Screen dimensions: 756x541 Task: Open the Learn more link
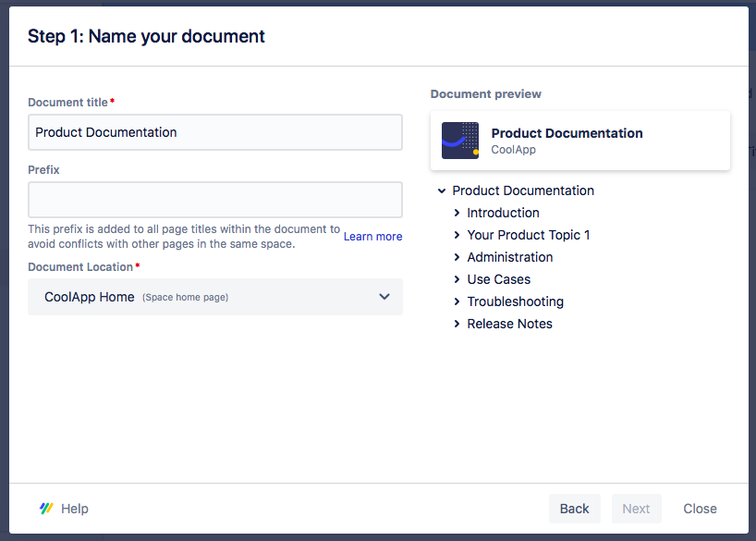[372, 236]
